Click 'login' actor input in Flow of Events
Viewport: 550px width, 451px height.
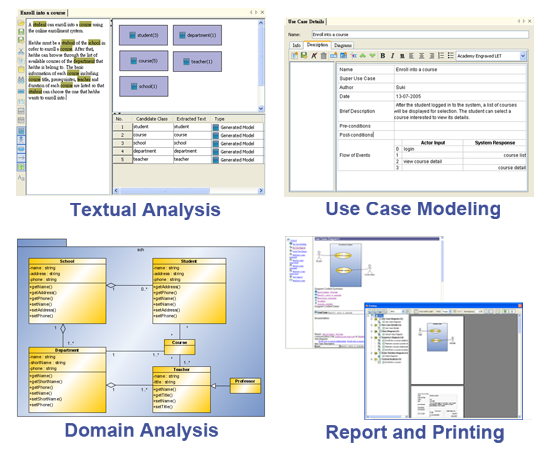[x=409, y=149]
